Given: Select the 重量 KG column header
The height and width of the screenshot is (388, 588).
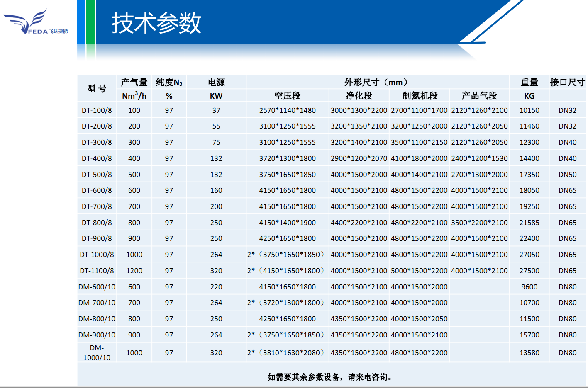Looking at the screenshot, I should click(529, 88).
